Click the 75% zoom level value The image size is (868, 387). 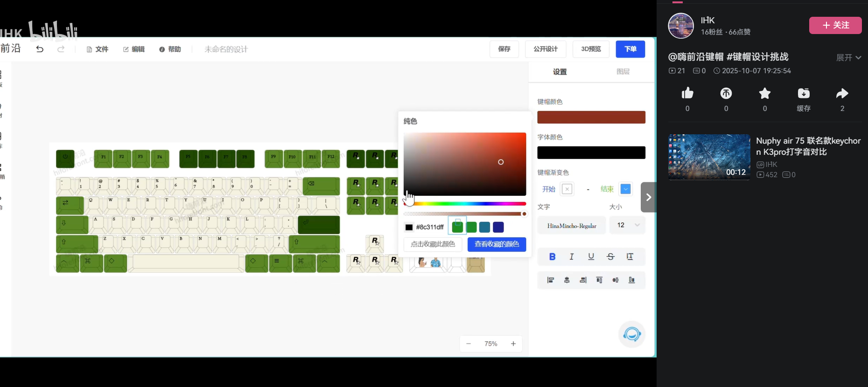pos(491,344)
